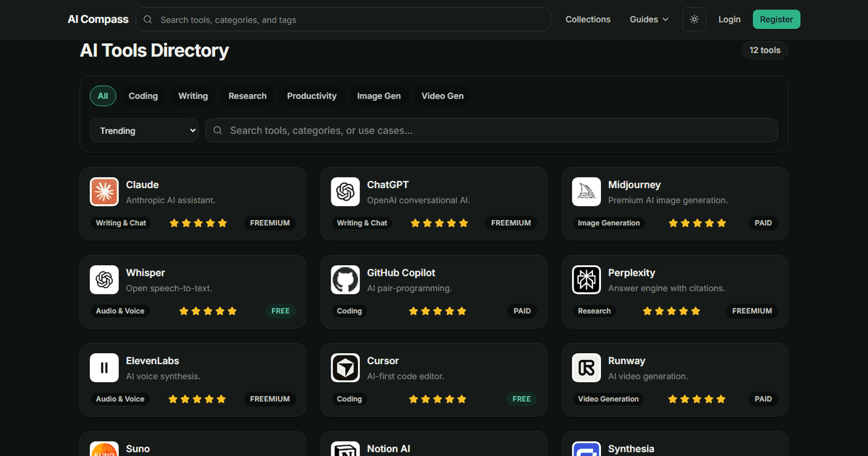Click Writing & Chat tag on Claude card
Screen dimensions: 868x456
[121, 223]
